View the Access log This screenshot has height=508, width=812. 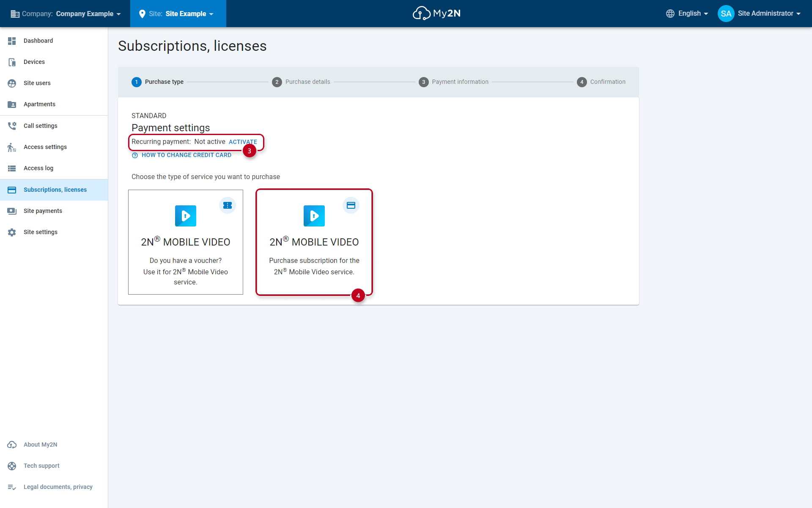click(54, 168)
